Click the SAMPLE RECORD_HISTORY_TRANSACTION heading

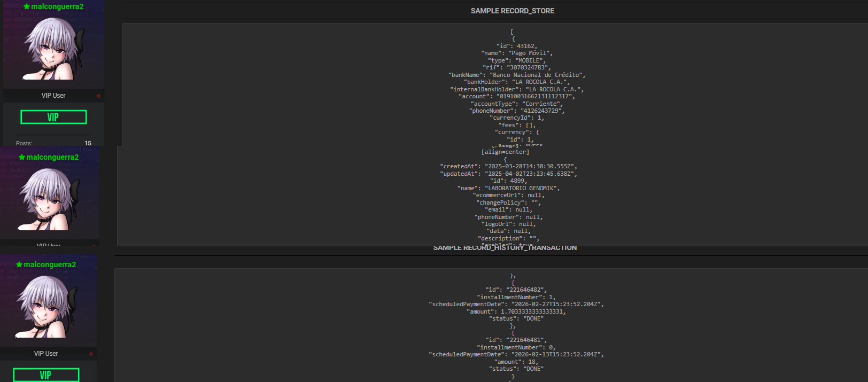click(505, 248)
